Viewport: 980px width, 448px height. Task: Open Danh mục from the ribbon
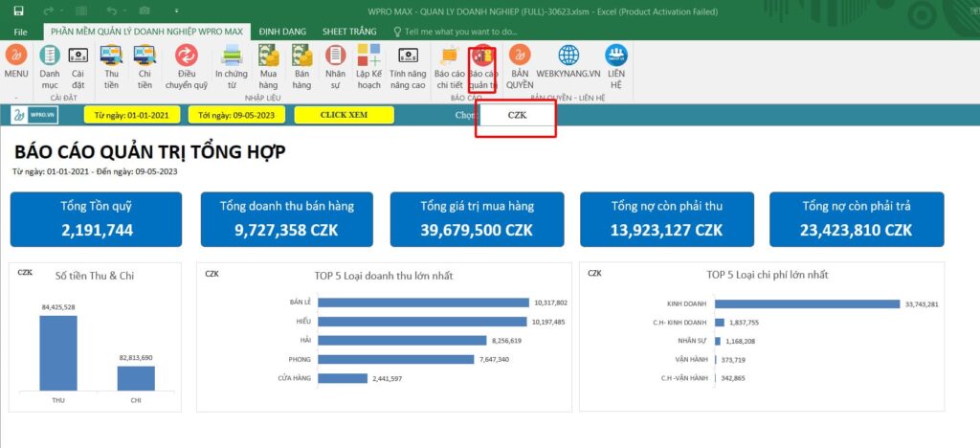tap(50, 57)
